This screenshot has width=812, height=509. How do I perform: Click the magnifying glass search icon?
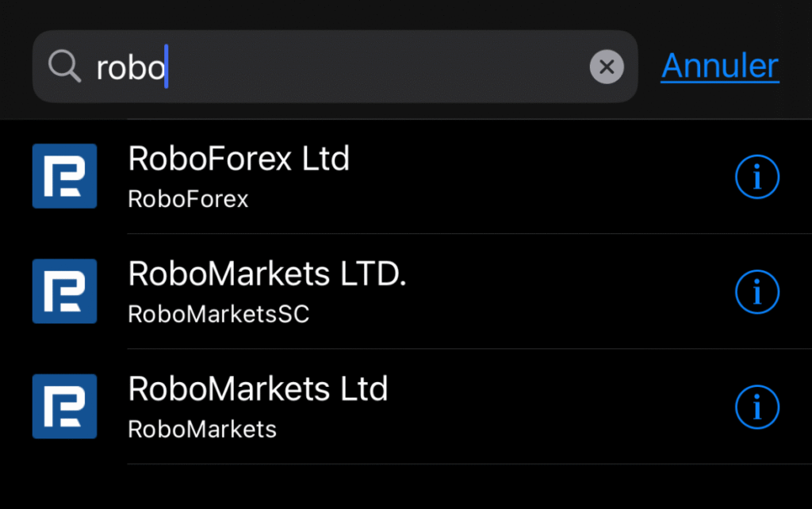pos(64,67)
